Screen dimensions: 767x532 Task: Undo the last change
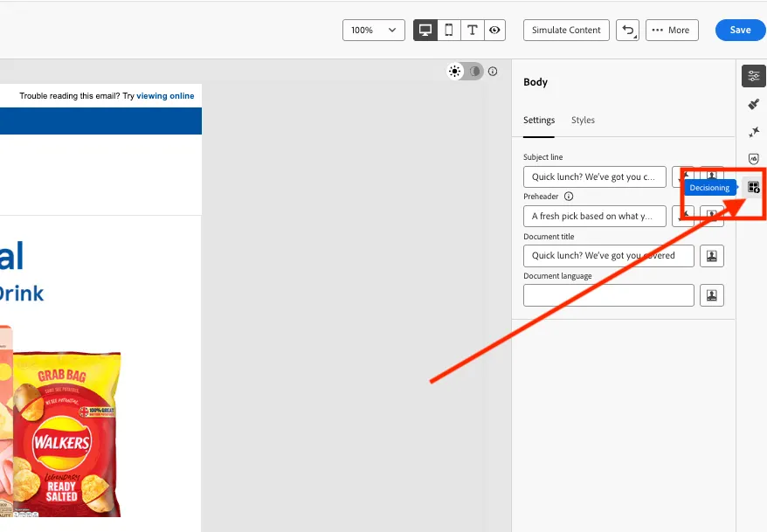627,31
